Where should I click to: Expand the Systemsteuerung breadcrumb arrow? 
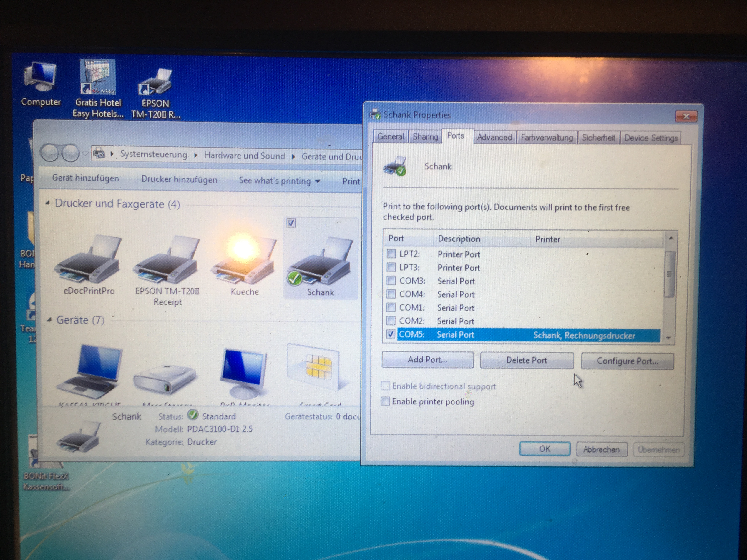click(196, 155)
